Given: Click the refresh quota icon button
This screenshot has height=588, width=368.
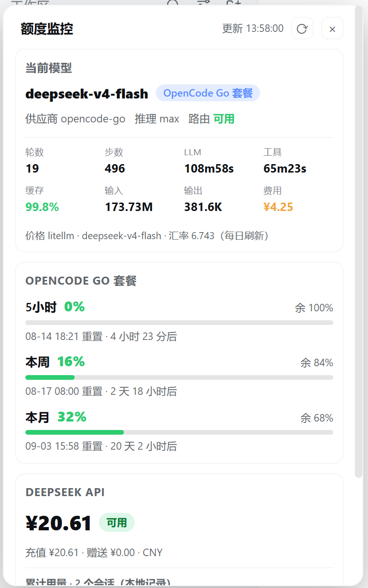Looking at the screenshot, I should pyautogui.click(x=302, y=29).
